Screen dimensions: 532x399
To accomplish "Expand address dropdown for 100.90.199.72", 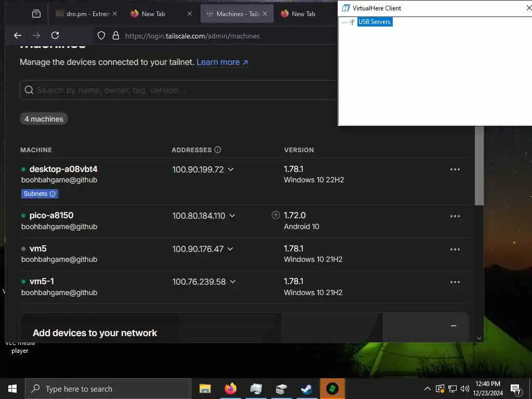I will (231, 169).
